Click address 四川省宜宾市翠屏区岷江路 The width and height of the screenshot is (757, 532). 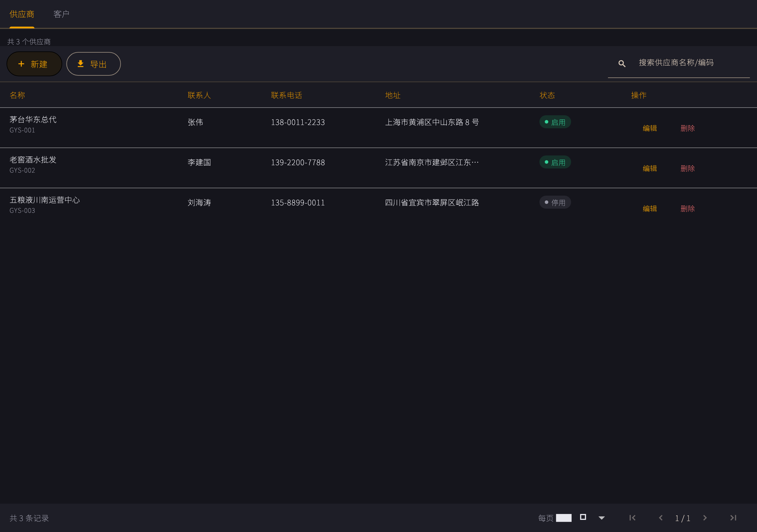432,203
